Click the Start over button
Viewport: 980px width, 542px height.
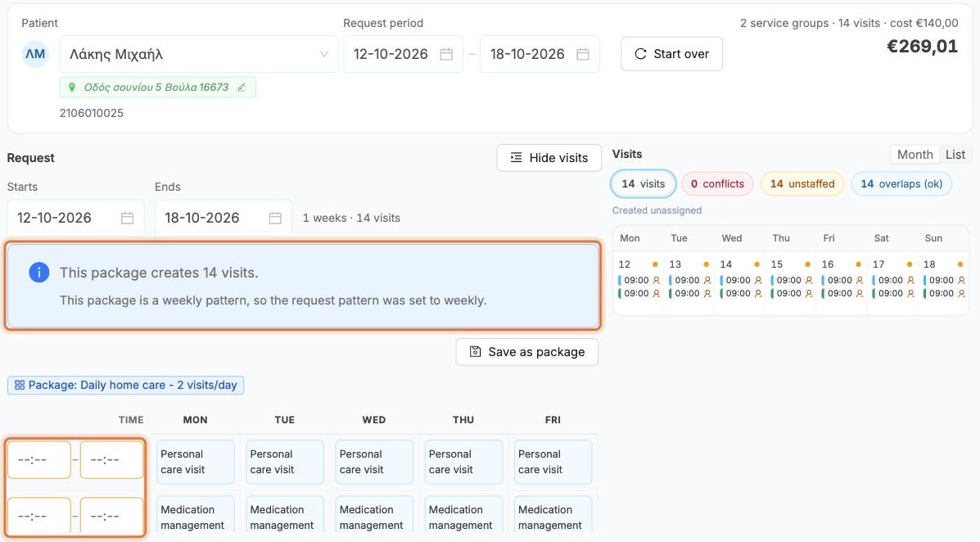672,54
